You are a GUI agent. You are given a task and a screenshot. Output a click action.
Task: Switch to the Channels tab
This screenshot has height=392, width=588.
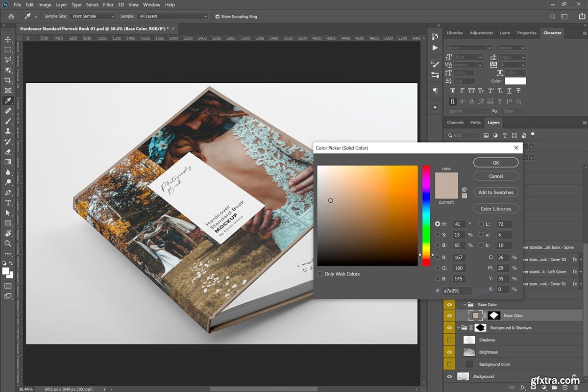tap(455, 122)
